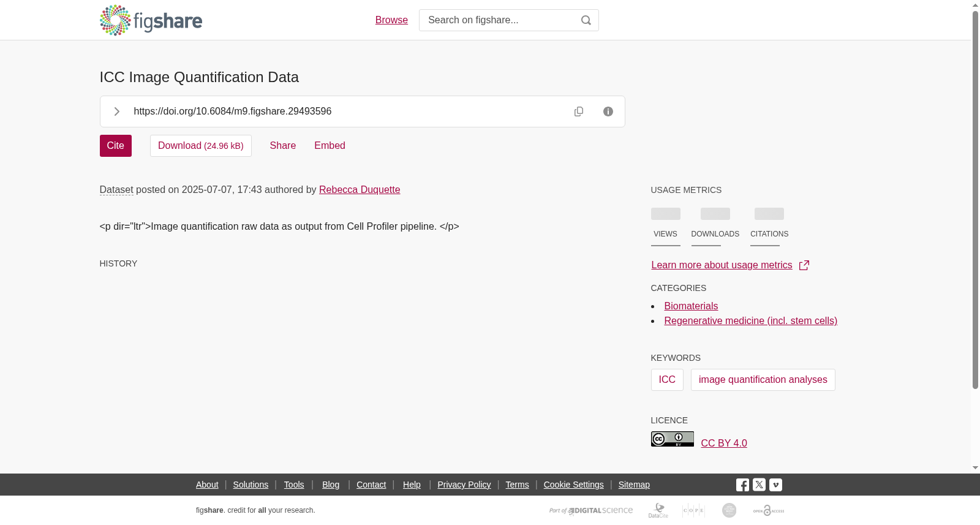Viewport: 980px width, 525px height.
Task: Open the figshare Vimeo icon
Action: [x=775, y=485]
